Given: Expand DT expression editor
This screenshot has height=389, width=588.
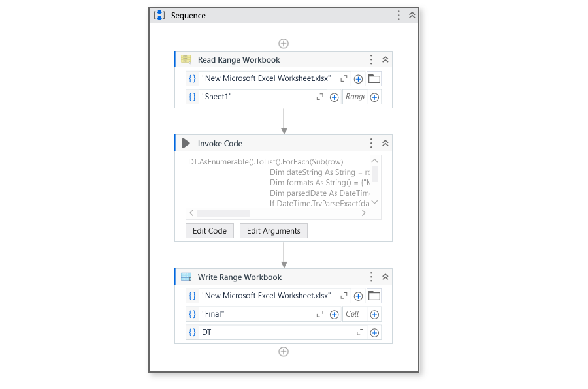Looking at the screenshot, I should point(360,332).
